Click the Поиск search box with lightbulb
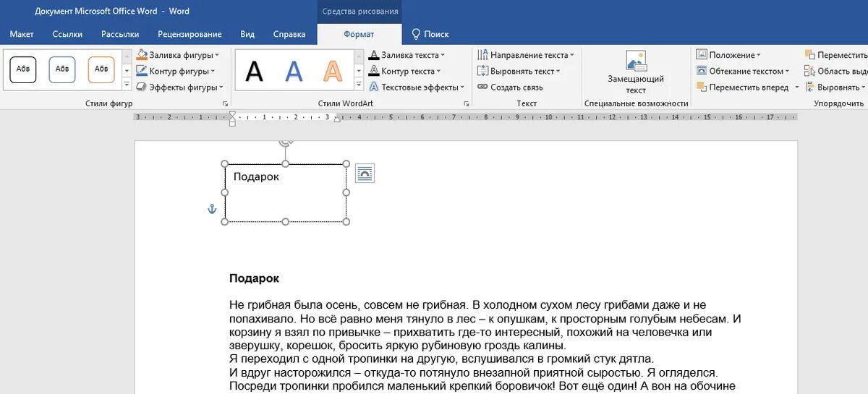The height and width of the screenshot is (394, 868). coord(430,34)
